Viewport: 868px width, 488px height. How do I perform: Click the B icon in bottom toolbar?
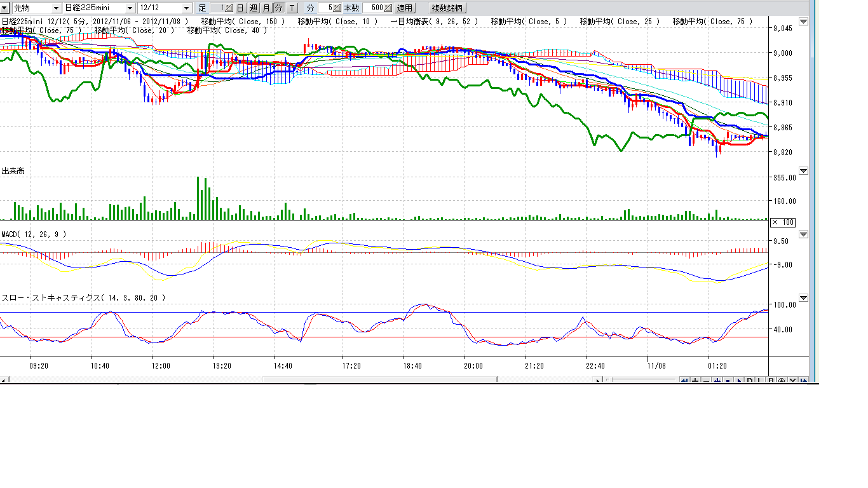771,381
